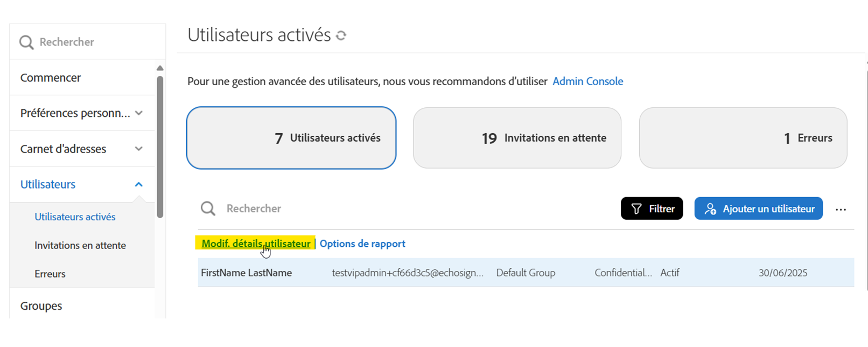The width and height of the screenshot is (868, 347).
Task: Navigate to Commencer in the sidebar
Action: (50, 77)
